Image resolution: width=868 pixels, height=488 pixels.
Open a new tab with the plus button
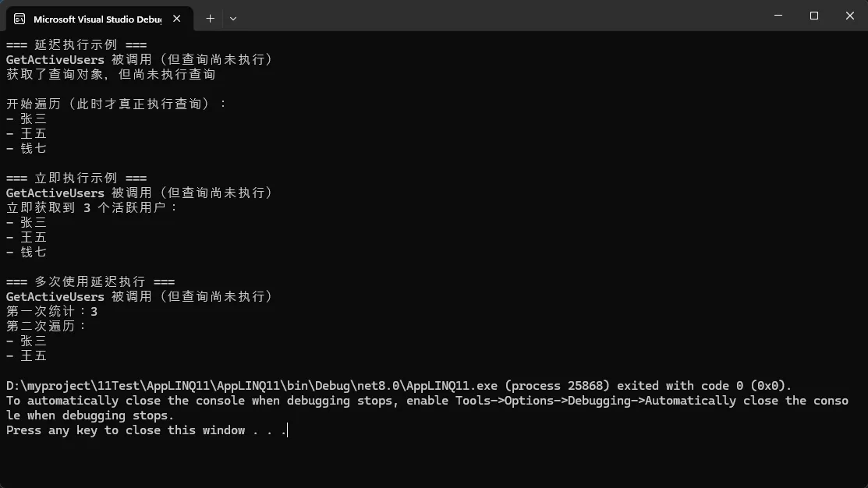coord(210,18)
